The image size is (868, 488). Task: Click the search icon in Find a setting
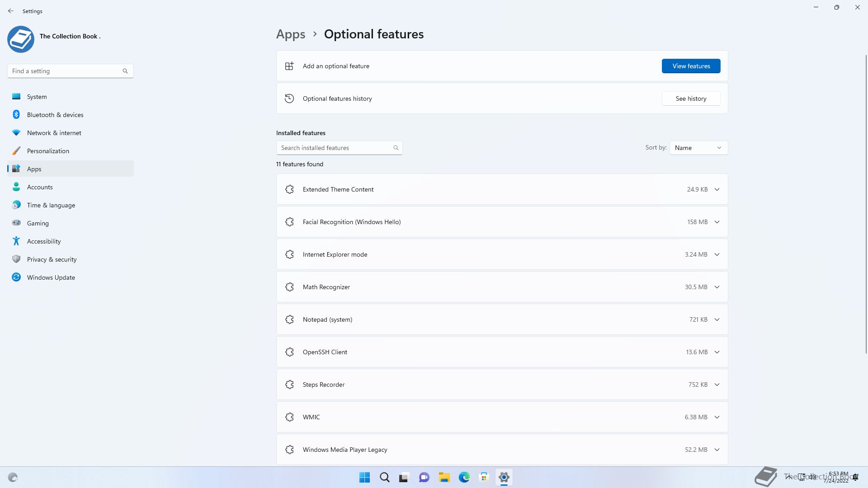pyautogui.click(x=125, y=71)
